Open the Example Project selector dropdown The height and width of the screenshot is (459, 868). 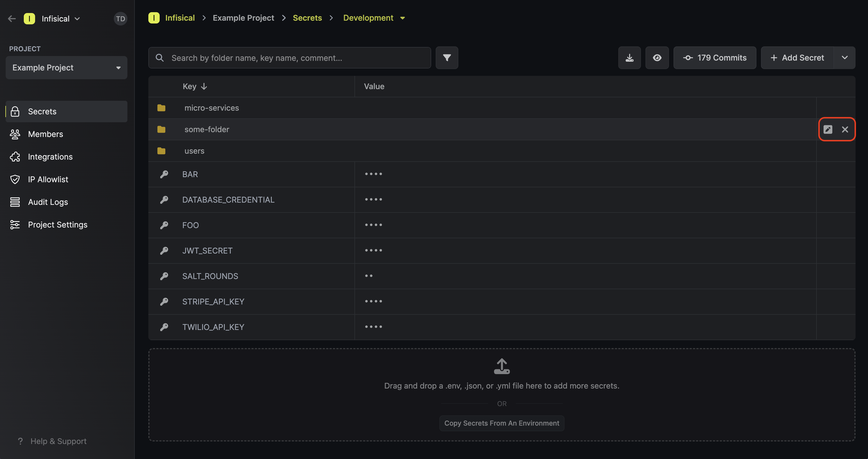tap(66, 68)
